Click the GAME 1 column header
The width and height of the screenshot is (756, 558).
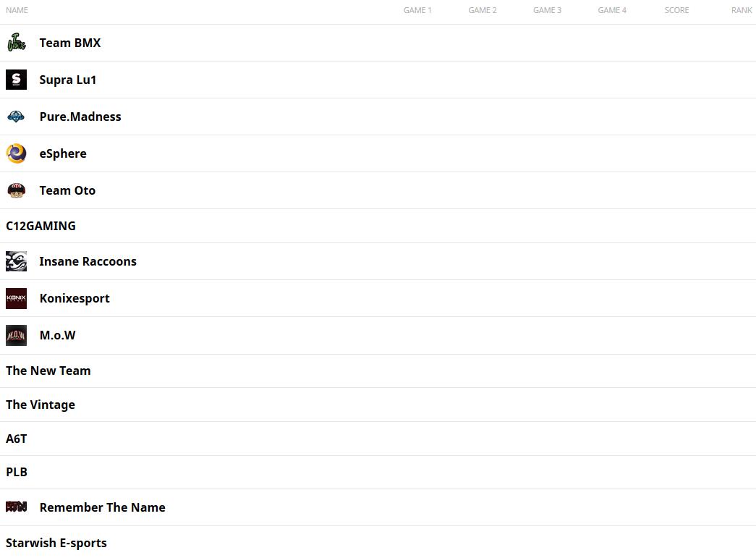click(417, 10)
